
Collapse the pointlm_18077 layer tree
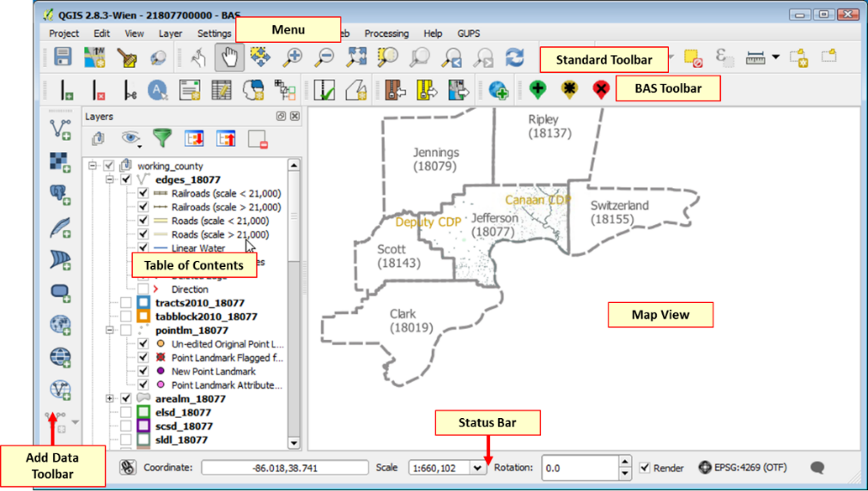110,330
